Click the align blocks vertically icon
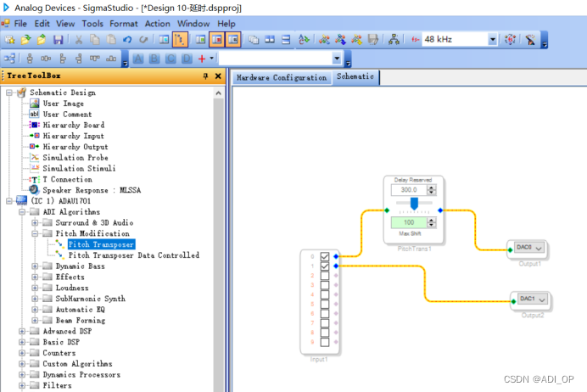This screenshot has width=587, height=392. [30, 59]
